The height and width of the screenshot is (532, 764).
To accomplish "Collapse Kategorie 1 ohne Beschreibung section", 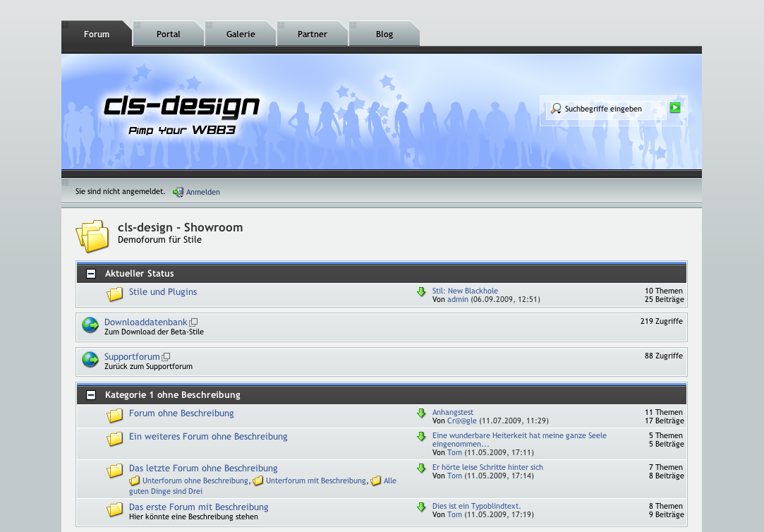I will point(91,395).
